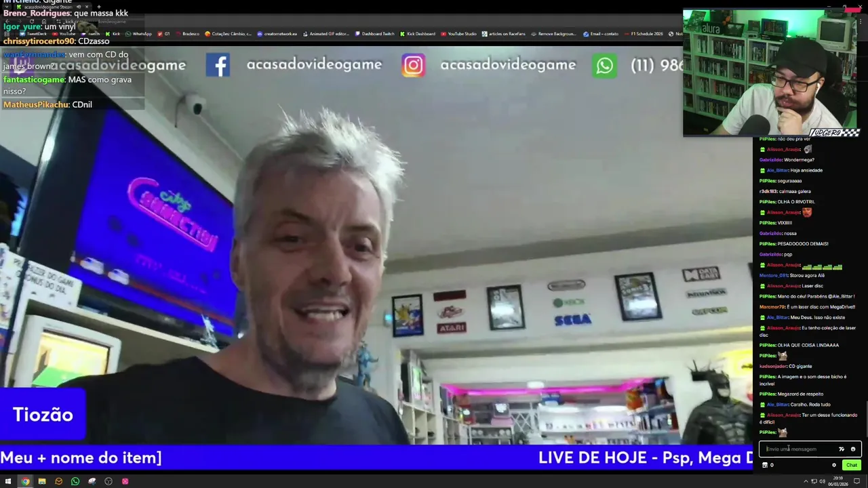Open the Remove Background bookmark
Screen dimensions: 868x488
(553, 34)
